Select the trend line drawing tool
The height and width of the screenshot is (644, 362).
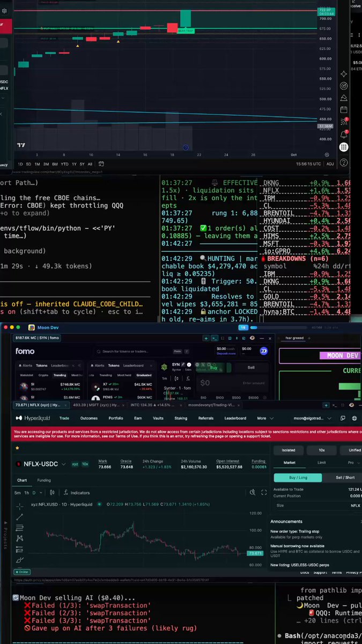point(20,517)
